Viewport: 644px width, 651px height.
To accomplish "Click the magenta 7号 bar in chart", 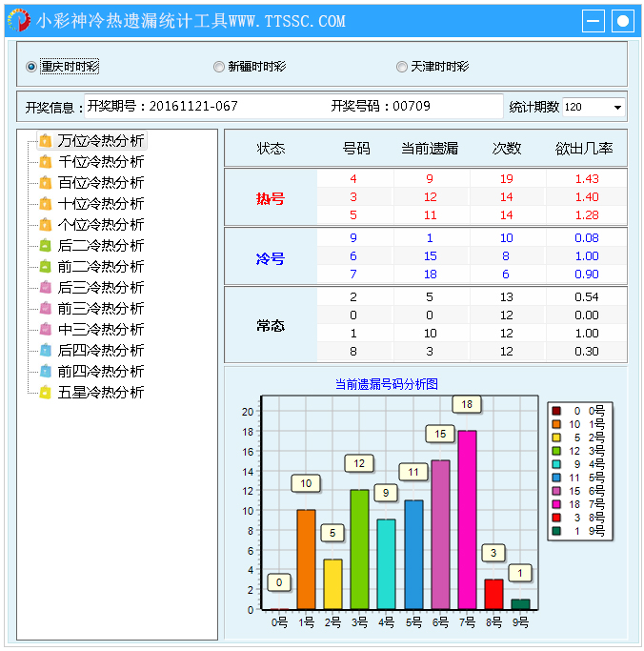I will click(467, 519).
